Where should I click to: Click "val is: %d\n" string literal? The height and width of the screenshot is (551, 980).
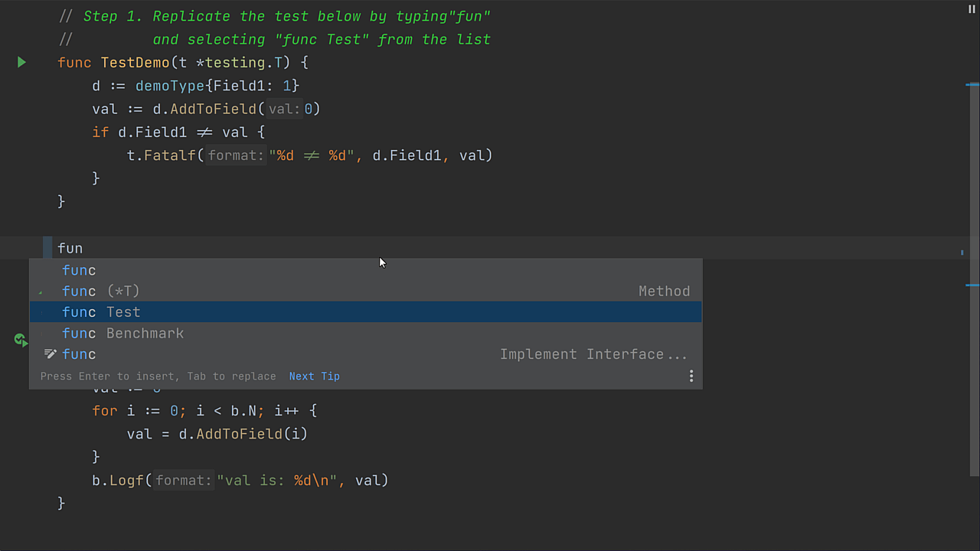coord(278,481)
